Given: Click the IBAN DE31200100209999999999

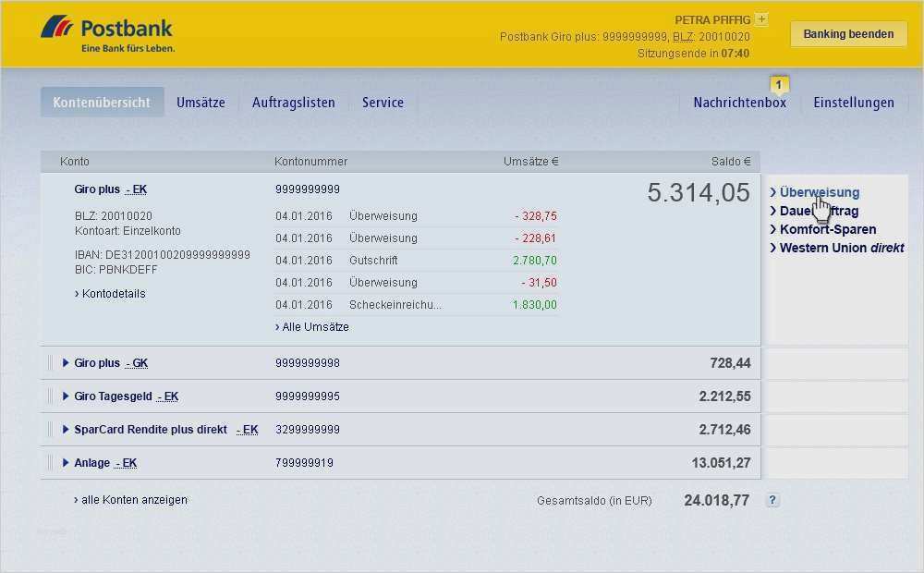Looking at the screenshot, I should pos(163,255).
